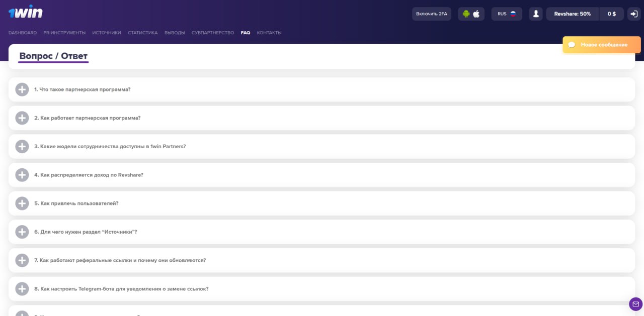Open the Статистика menu item
Screen dimensions: 644x316
click(143, 33)
